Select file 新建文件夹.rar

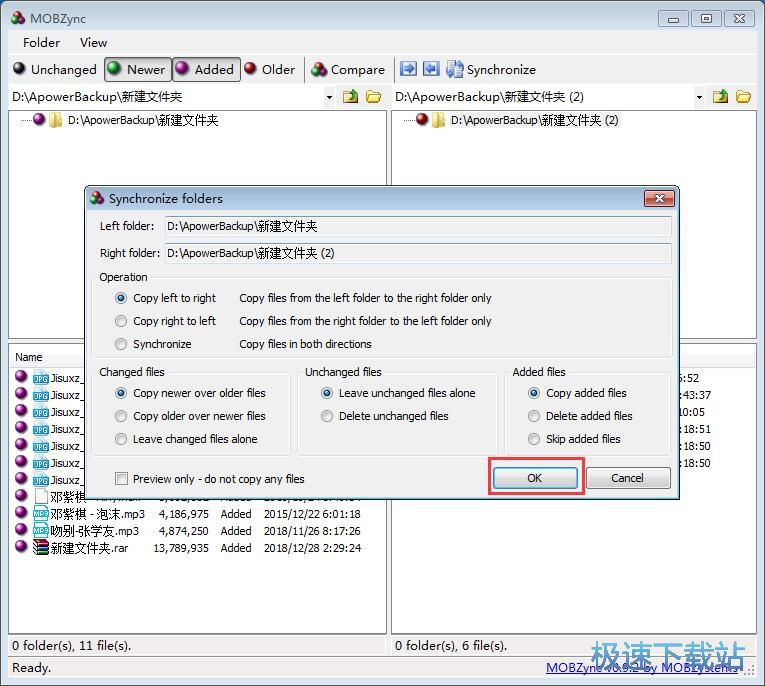pyautogui.click(x=89, y=548)
